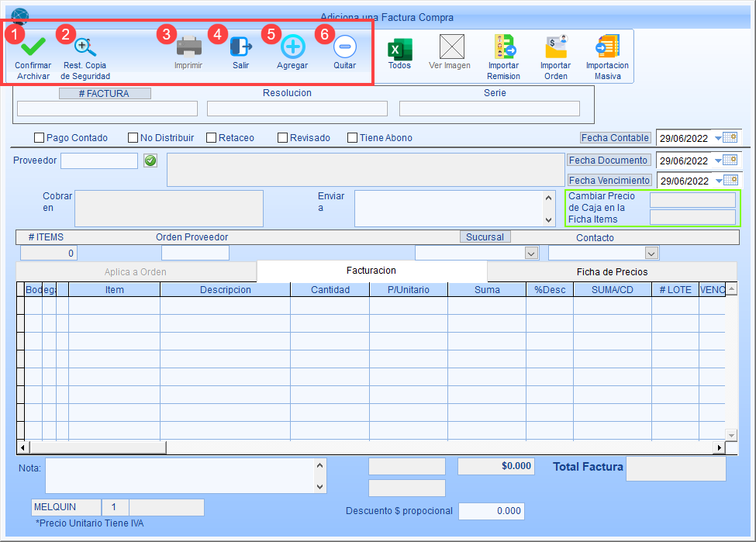756x542 pixels.
Task: Click the grid's horizontal scroll right arrow
Action: click(719, 447)
